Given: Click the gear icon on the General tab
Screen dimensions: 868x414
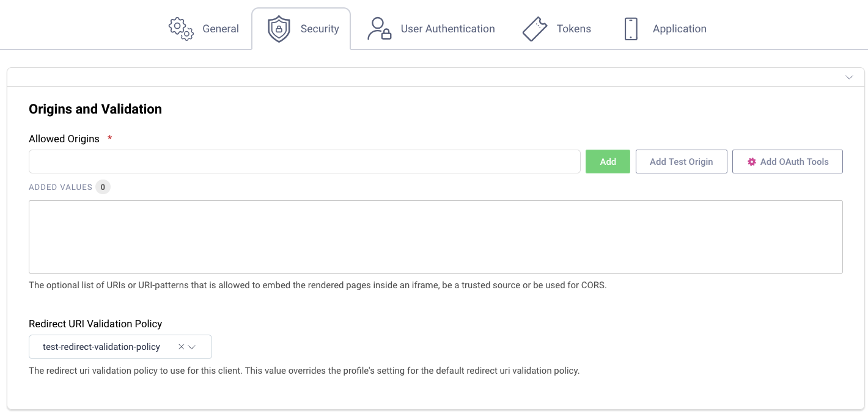Looking at the screenshot, I should (180, 28).
